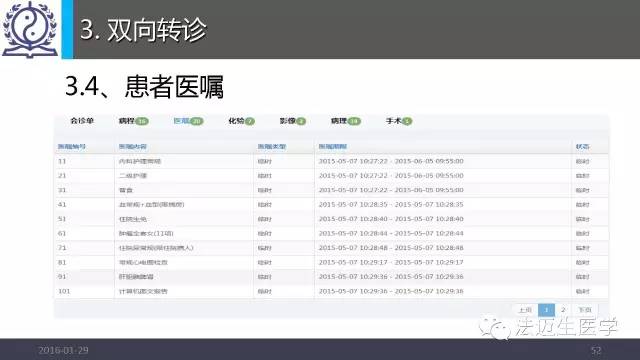Switch to the 化验 tab

236,121
